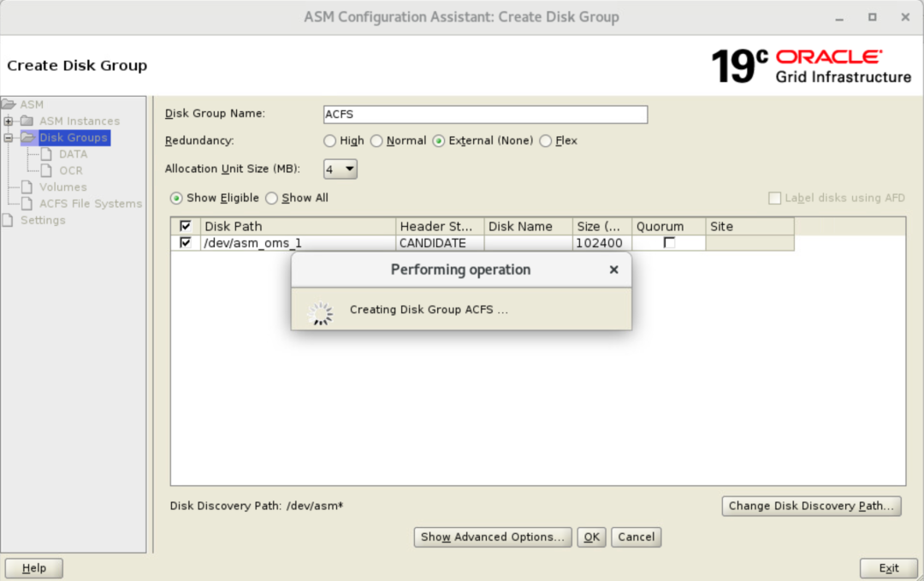Click the Site column header
Image resolution: width=924 pixels, height=581 pixels.
[749, 226]
